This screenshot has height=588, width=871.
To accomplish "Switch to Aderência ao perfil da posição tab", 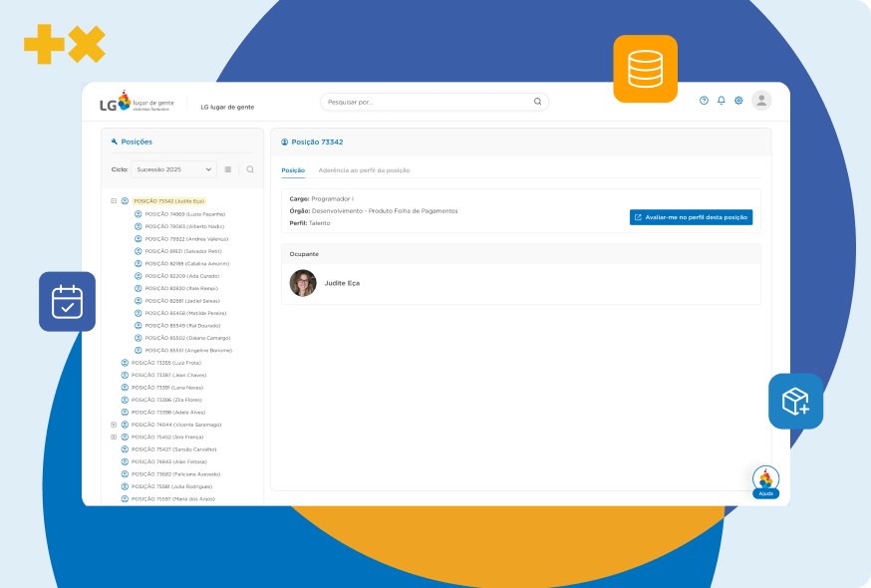I will tap(364, 170).
